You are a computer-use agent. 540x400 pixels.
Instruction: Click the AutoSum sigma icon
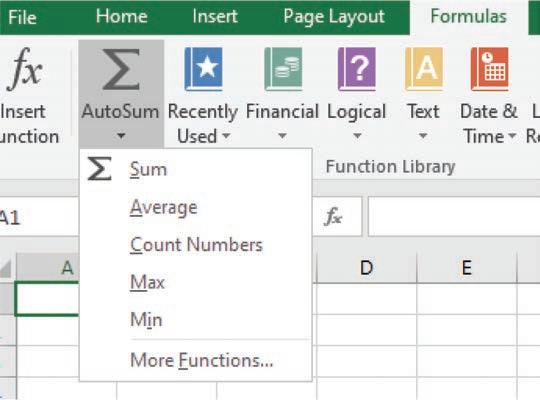[121, 69]
